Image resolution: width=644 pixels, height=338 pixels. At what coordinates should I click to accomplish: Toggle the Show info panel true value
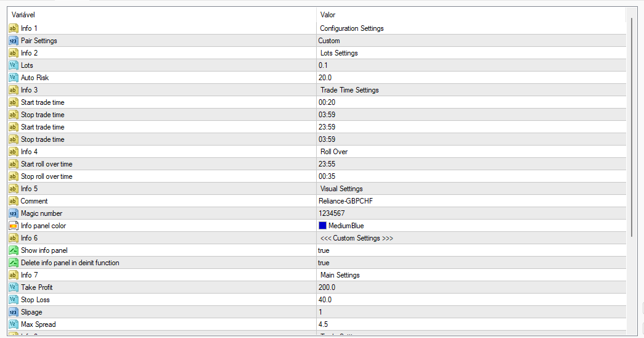pos(324,250)
